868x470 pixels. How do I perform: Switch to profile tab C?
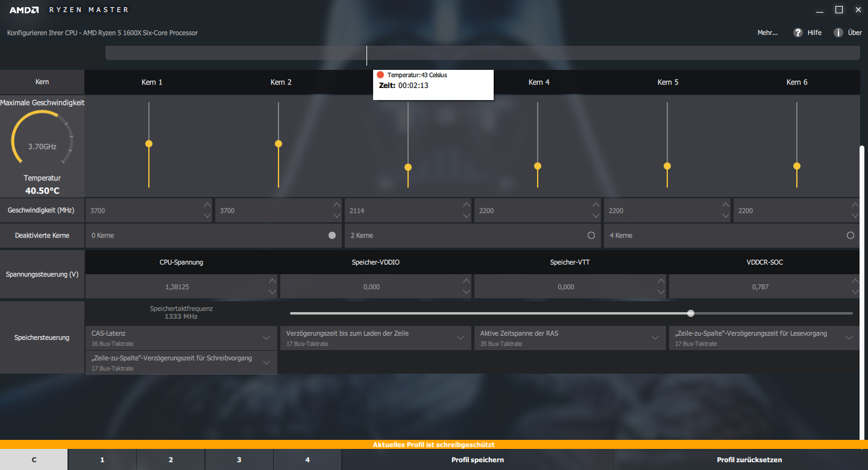34,460
